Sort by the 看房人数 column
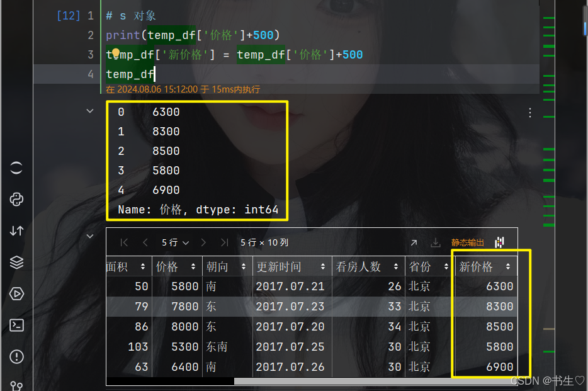588x391 pixels. pos(396,266)
